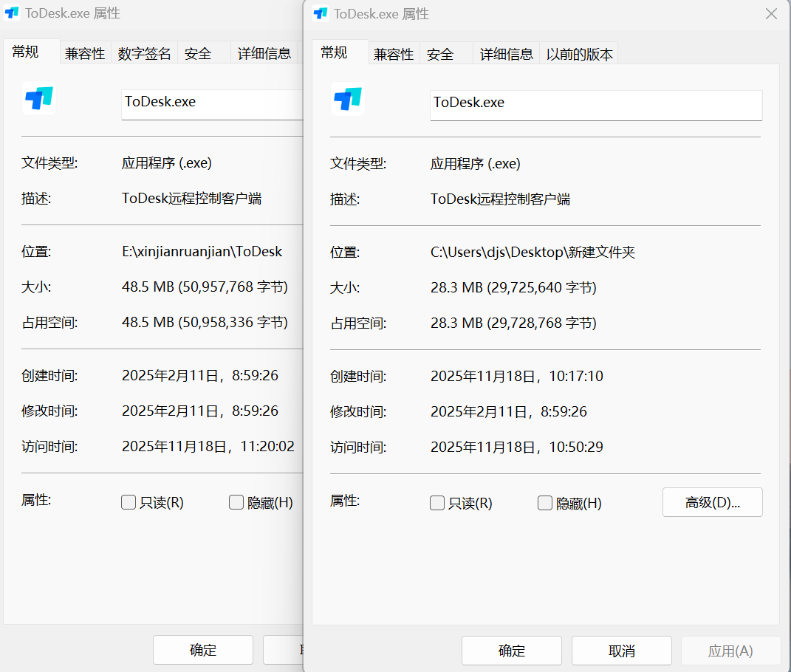Screen dimensions: 791x672
Task: Close the front ToDesk.exe properties dialog
Action: pos(771,13)
